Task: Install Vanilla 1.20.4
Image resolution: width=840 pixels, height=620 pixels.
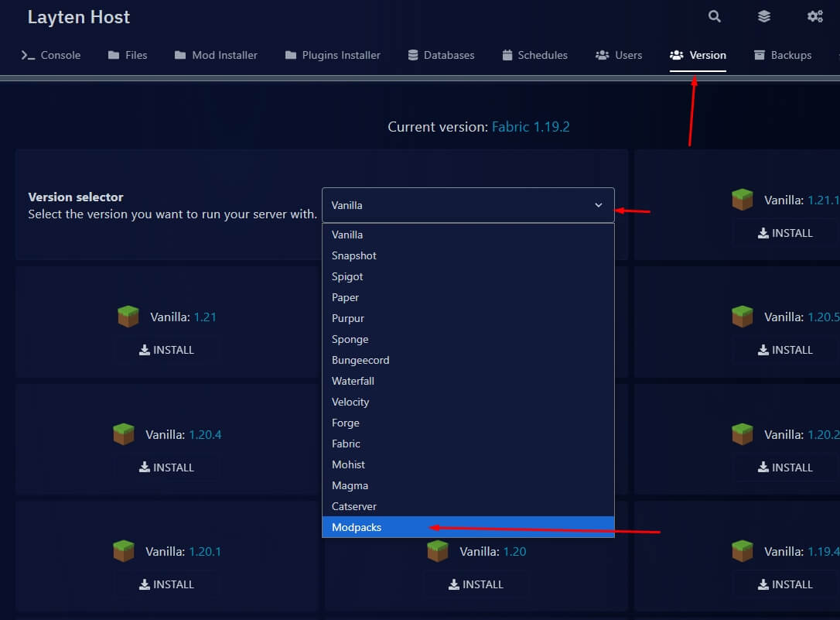Action: (x=167, y=467)
